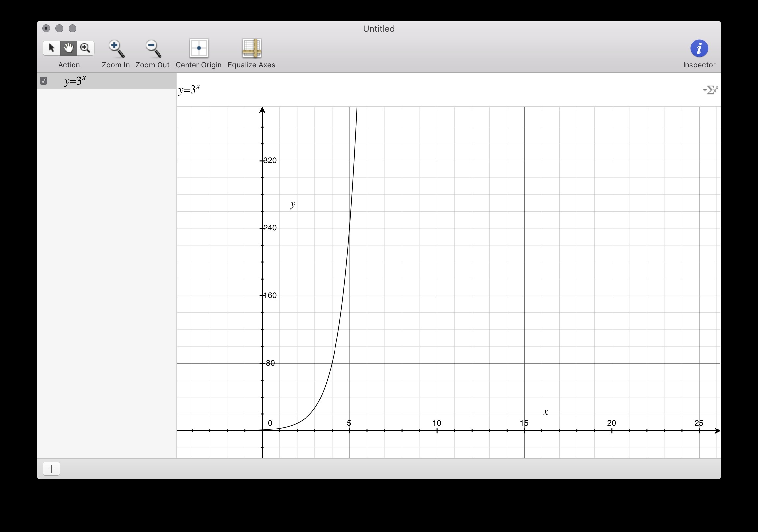
Task: Click the window close button
Action: pyautogui.click(x=46, y=28)
